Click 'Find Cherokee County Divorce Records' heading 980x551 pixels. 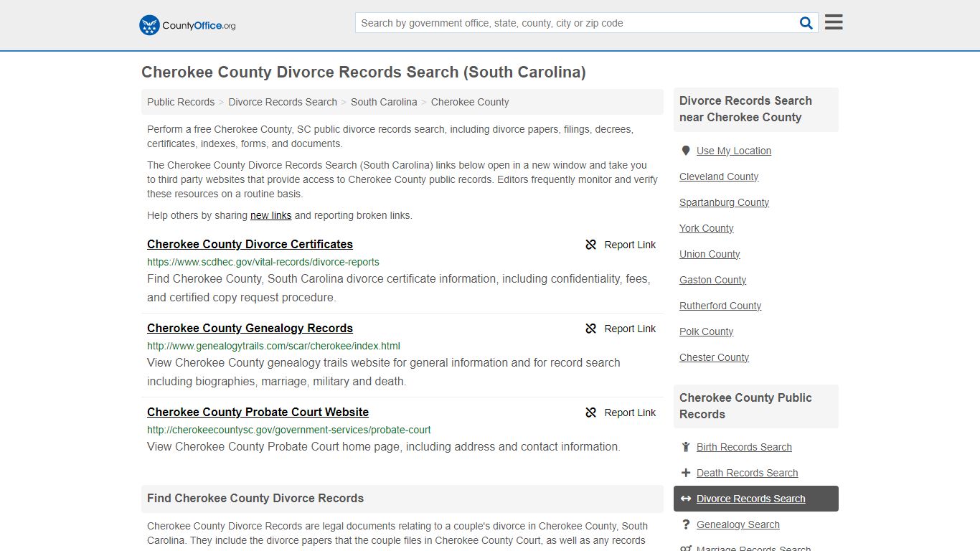pyautogui.click(x=255, y=498)
